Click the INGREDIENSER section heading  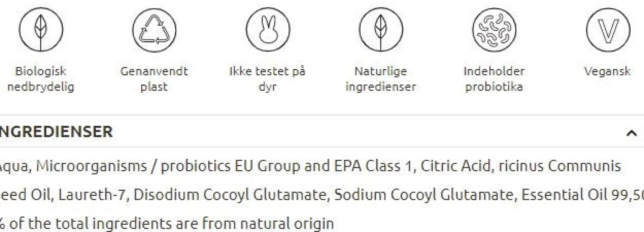pyautogui.click(x=56, y=131)
